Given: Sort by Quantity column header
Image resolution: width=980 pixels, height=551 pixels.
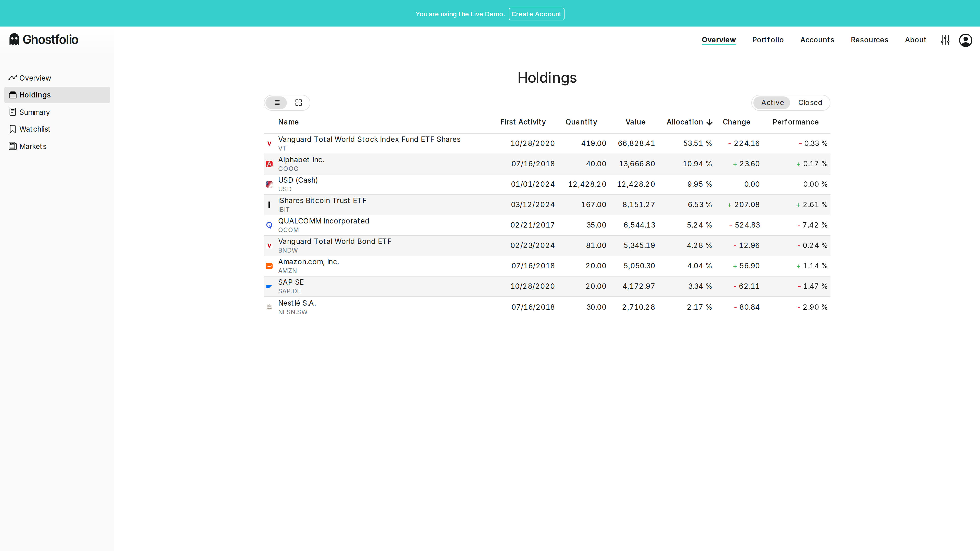Looking at the screenshot, I should (x=581, y=122).
